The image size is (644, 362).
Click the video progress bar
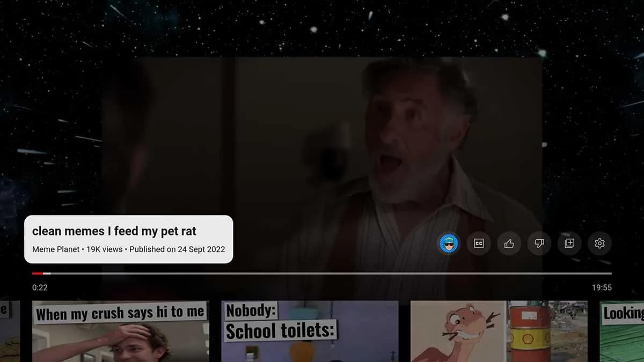tap(321, 274)
